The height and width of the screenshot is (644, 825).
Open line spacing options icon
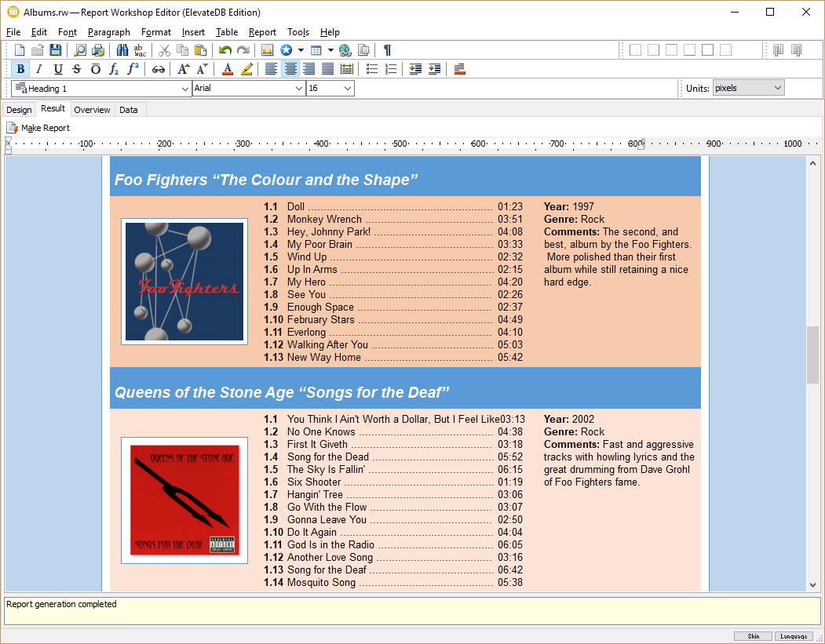pos(347,69)
